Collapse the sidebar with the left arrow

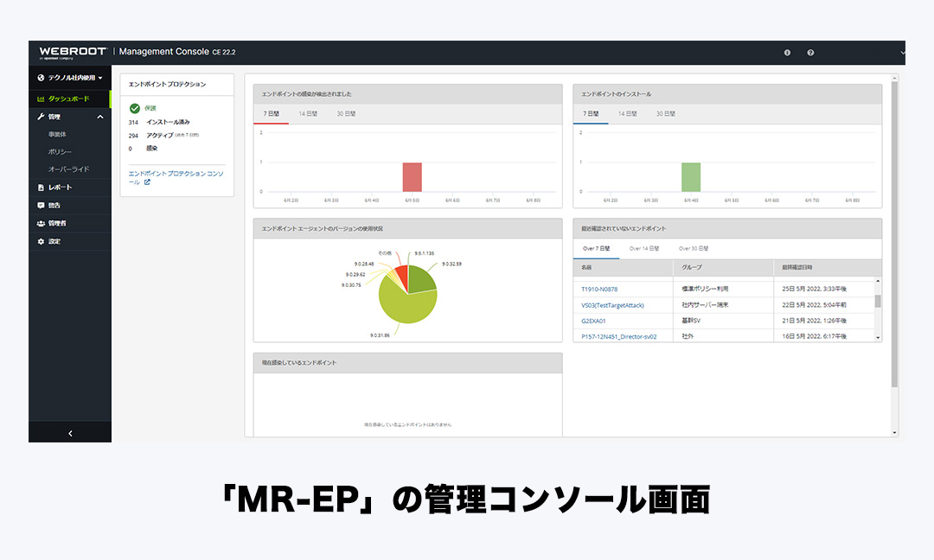click(70, 433)
